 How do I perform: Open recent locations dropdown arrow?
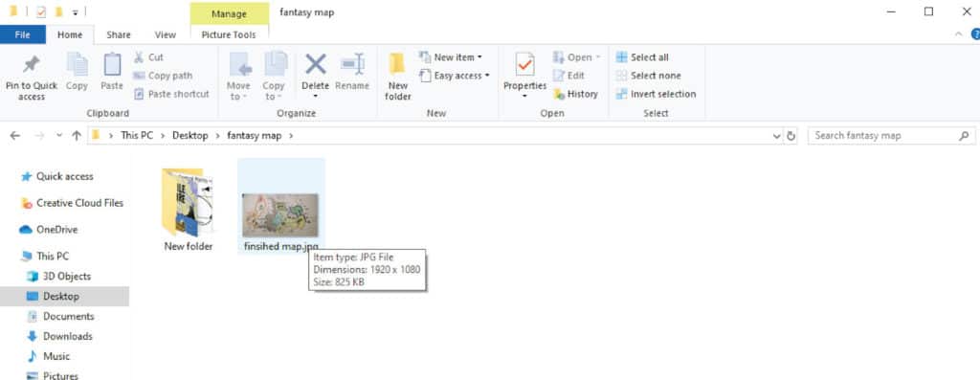(x=59, y=136)
